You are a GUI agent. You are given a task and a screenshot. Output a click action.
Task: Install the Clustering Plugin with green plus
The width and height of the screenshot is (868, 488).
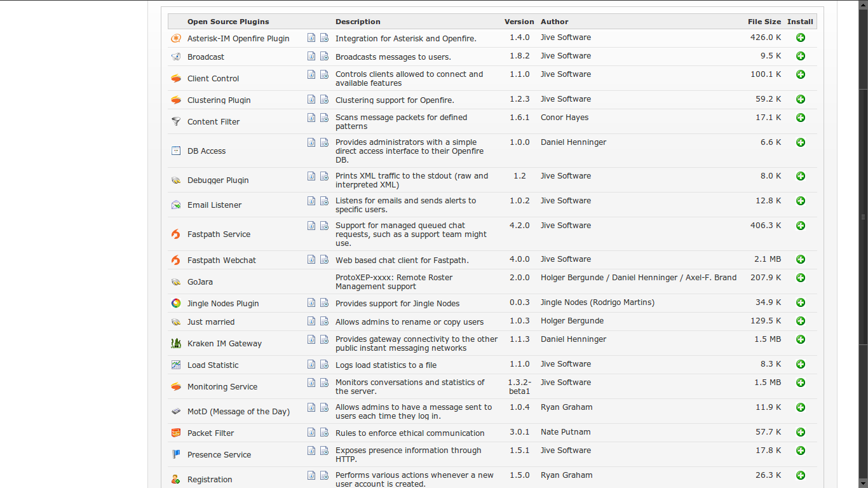pos(801,99)
